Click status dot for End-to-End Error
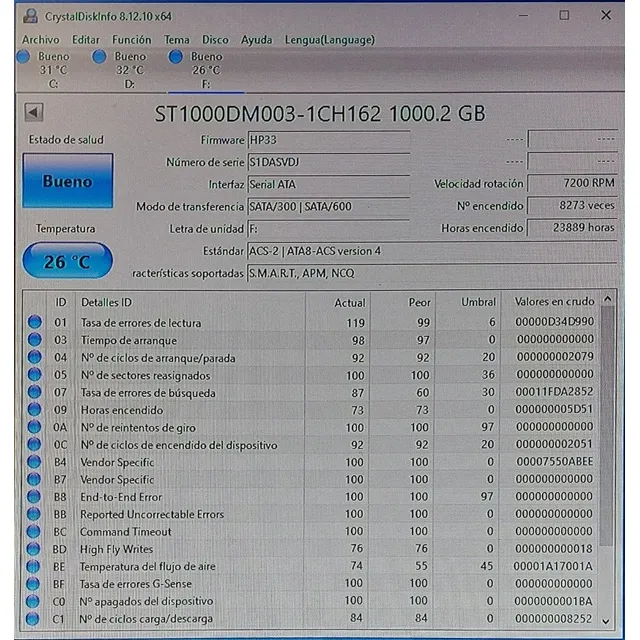 (34, 497)
